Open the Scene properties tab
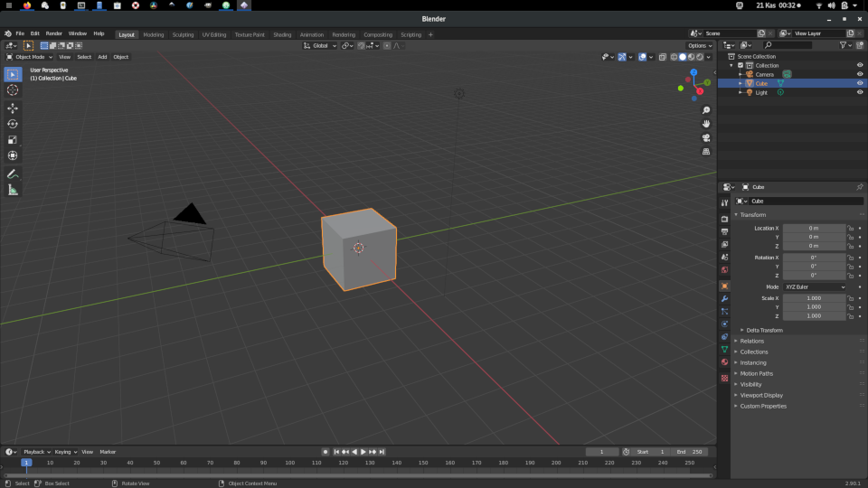Image resolution: width=868 pixels, height=488 pixels. [x=724, y=258]
